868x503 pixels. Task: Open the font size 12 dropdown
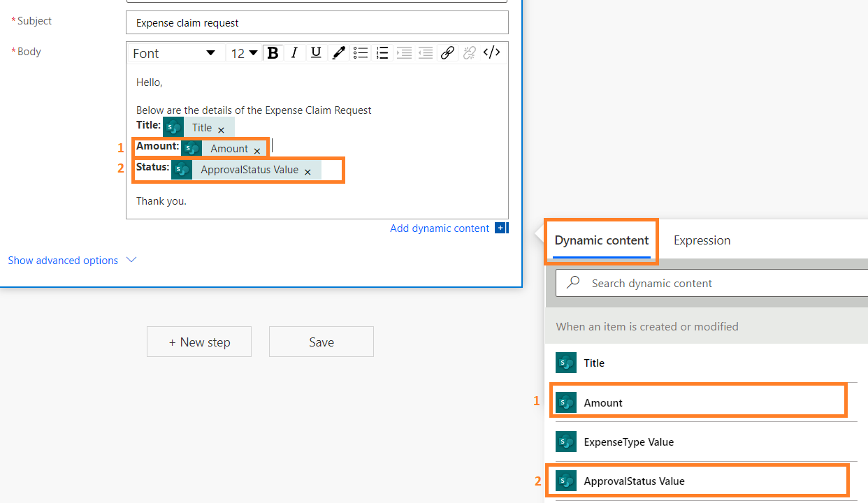point(245,53)
